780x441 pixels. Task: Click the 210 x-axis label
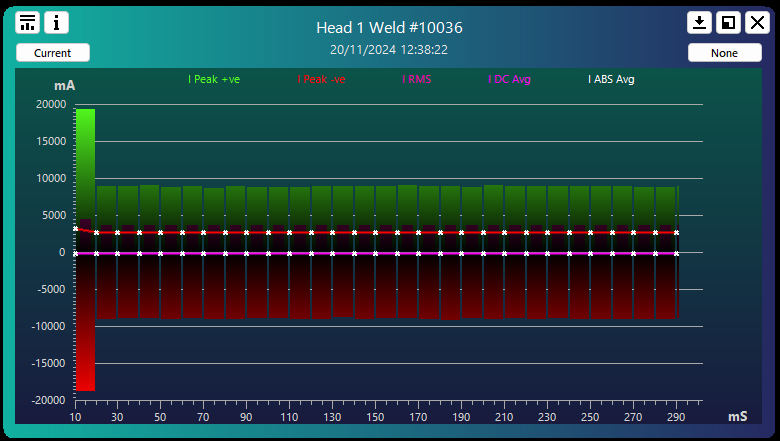[504, 417]
